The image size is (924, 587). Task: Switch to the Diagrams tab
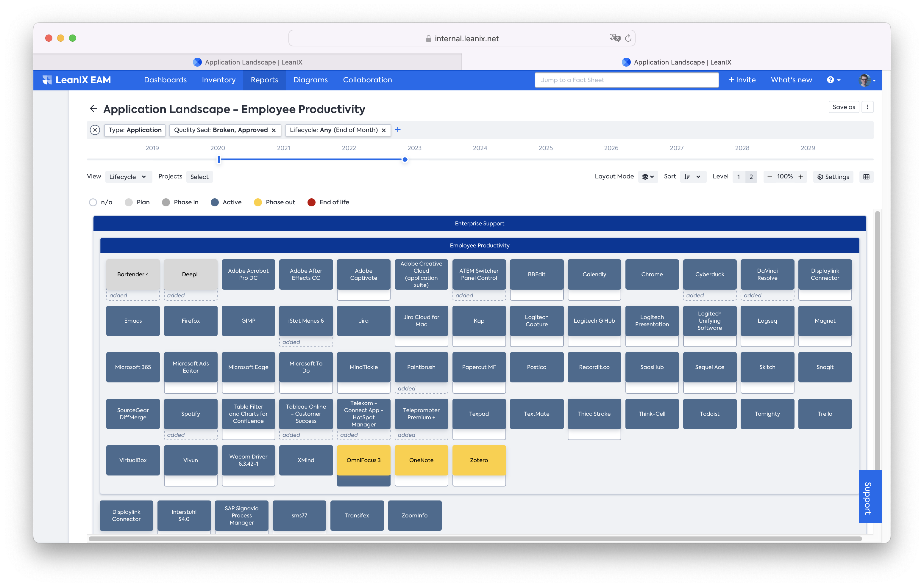[310, 80]
